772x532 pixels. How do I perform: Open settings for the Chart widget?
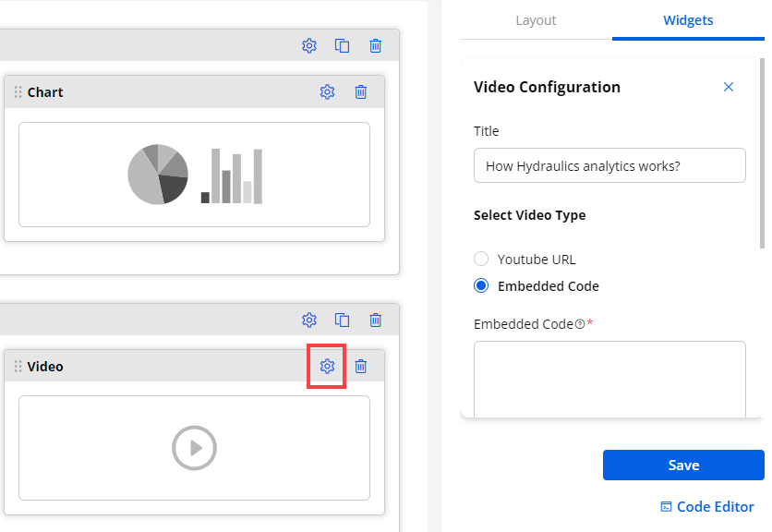point(327,92)
